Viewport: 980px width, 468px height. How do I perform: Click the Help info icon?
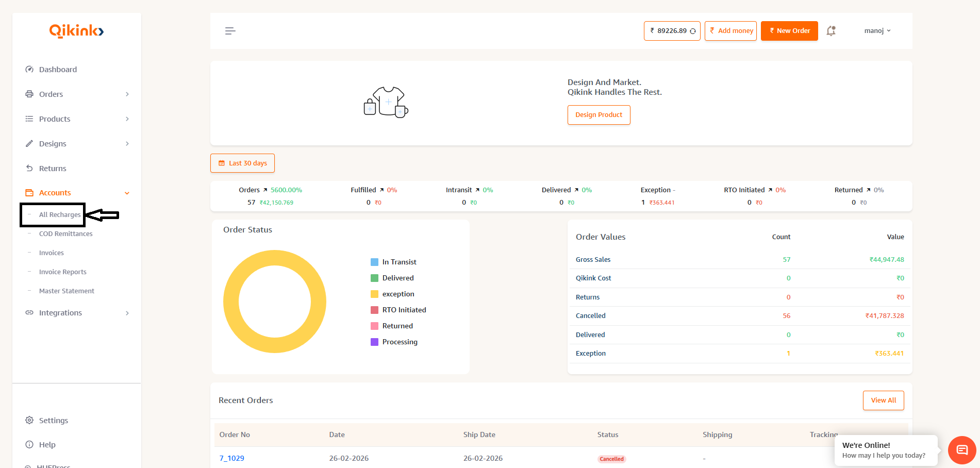tap(29, 445)
